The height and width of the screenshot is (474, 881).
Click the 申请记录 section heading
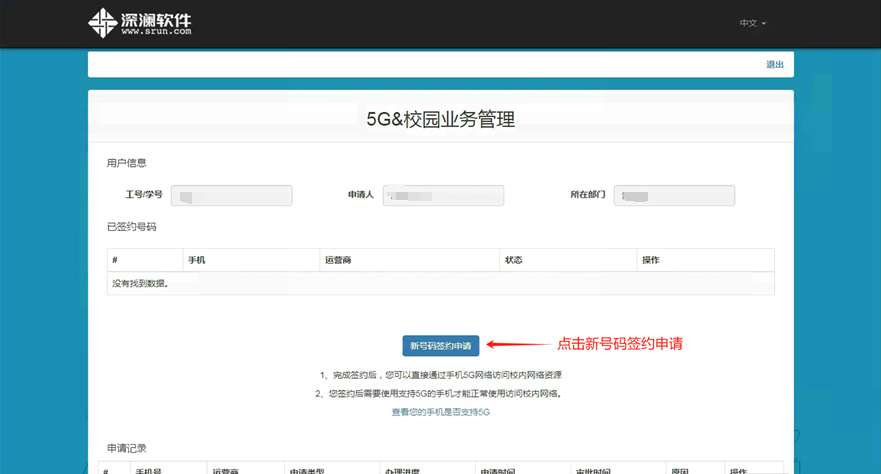point(127,447)
